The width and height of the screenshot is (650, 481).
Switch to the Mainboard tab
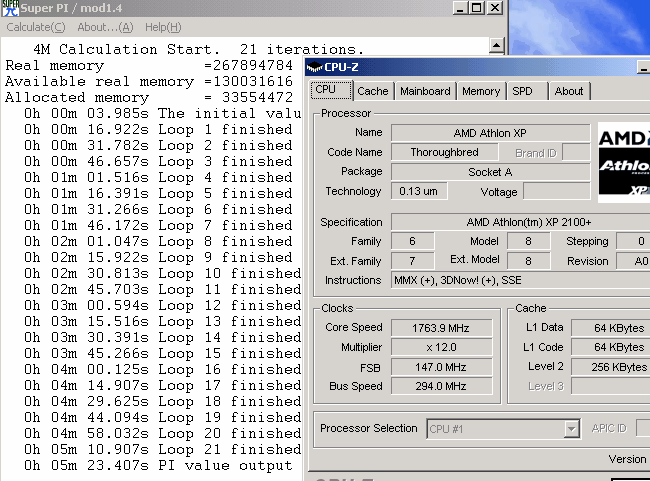tap(425, 91)
